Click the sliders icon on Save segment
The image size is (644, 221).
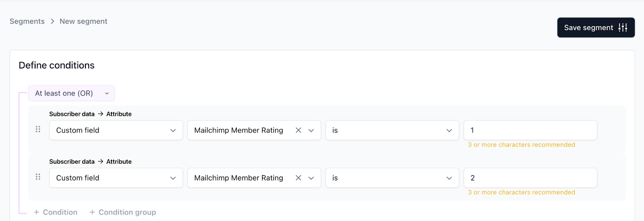(623, 27)
